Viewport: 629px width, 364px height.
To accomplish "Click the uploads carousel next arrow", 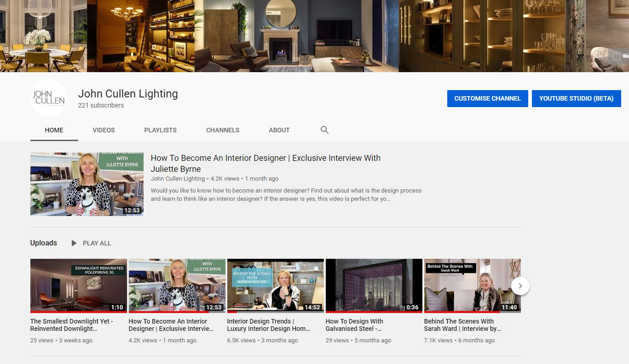I will (x=520, y=286).
